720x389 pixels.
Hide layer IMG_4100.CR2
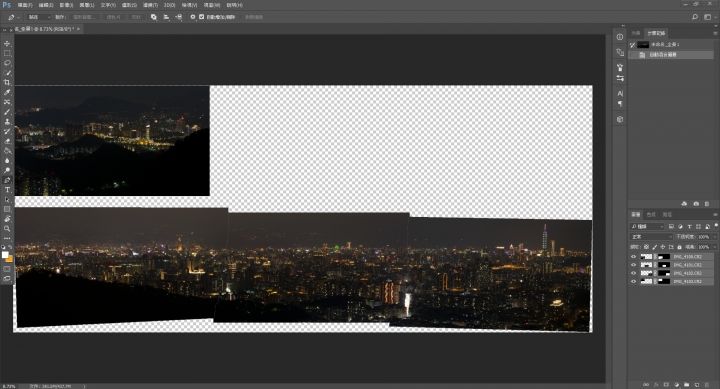tap(634, 257)
